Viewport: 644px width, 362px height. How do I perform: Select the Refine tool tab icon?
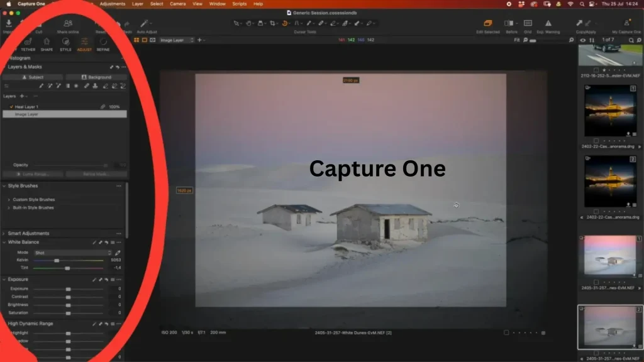(103, 42)
